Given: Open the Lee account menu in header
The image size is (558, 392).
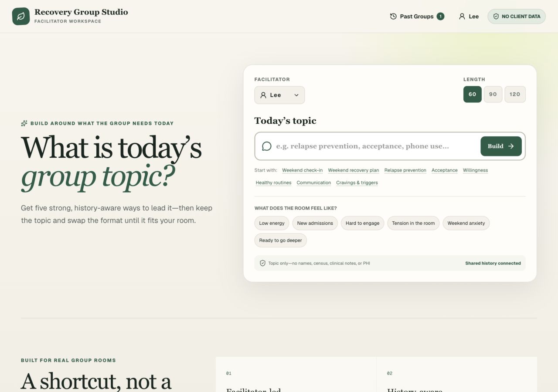Looking at the screenshot, I should point(469,17).
